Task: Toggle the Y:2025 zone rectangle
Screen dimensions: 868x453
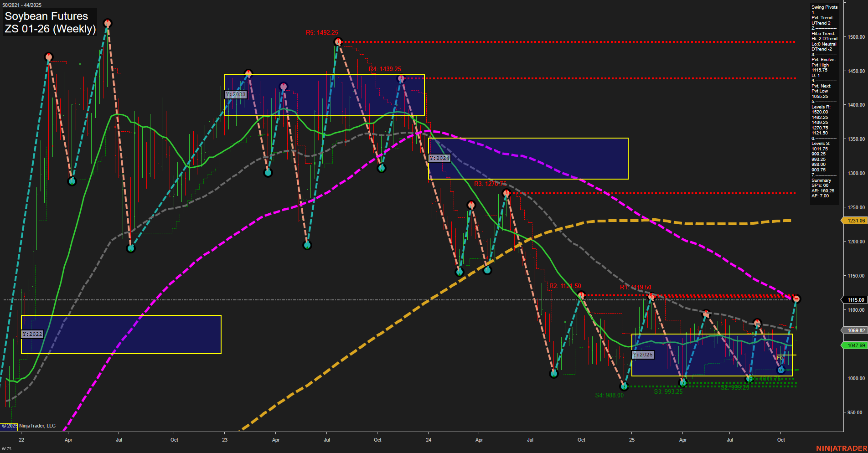Action: pyautogui.click(x=643, y=354)
